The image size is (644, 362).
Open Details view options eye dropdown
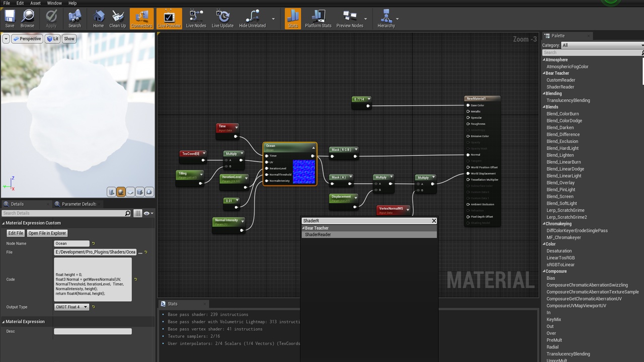coord(148,213)
